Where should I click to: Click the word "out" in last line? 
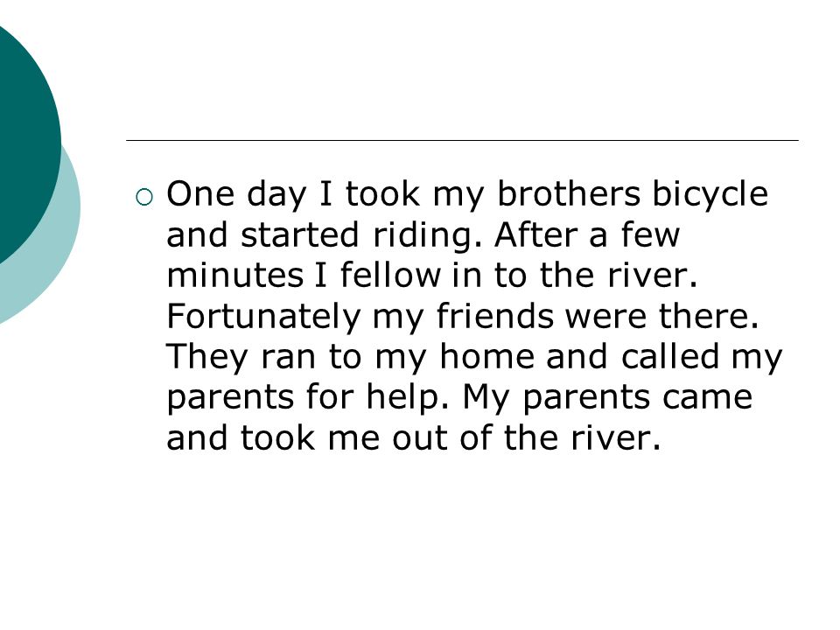coord(419,438)
